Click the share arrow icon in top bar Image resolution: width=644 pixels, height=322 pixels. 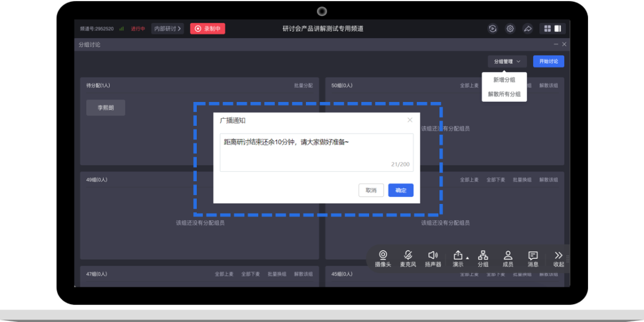tap(528, 29)
